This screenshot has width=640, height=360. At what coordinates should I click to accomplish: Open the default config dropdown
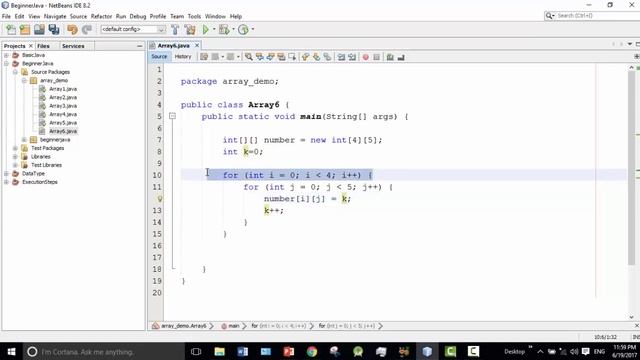click(x=133, y=29)
